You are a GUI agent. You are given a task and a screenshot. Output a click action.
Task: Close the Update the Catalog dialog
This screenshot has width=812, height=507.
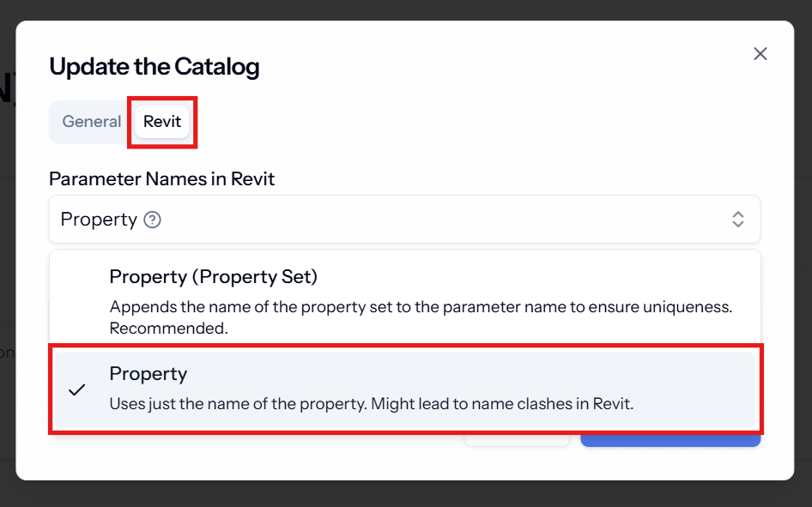click(x=760, y=54)
